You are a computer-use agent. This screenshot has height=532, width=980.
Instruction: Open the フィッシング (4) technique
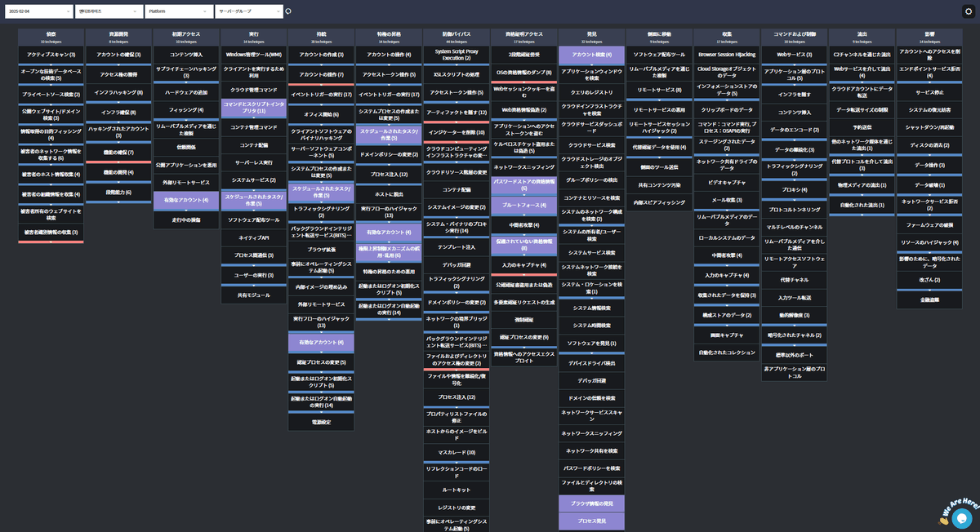(186, 109)
